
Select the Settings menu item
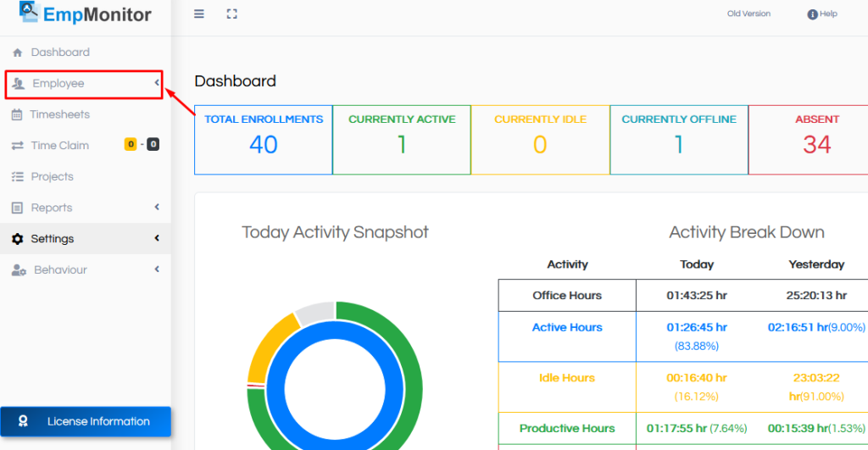[x=86, y=239]
